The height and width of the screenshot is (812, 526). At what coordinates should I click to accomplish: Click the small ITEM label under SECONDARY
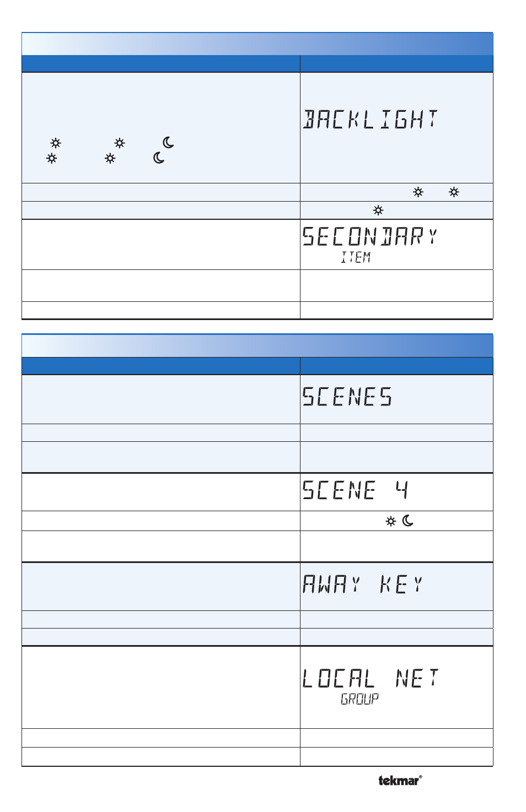click(x=356, y=257)
